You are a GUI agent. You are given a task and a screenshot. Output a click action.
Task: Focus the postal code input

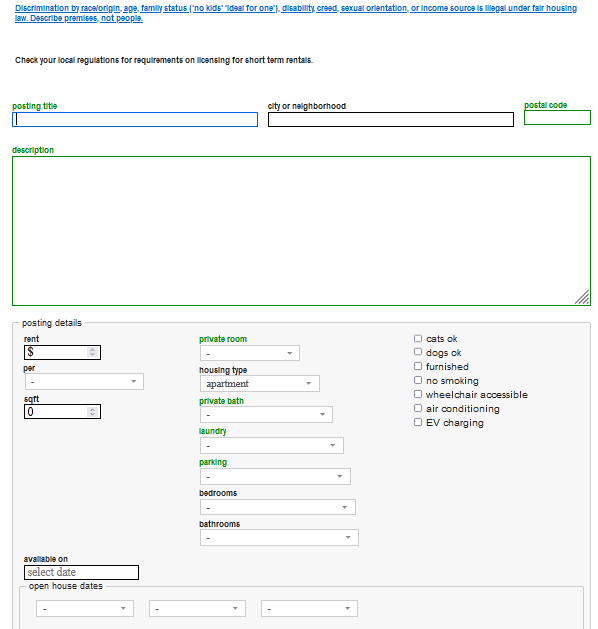557,118
